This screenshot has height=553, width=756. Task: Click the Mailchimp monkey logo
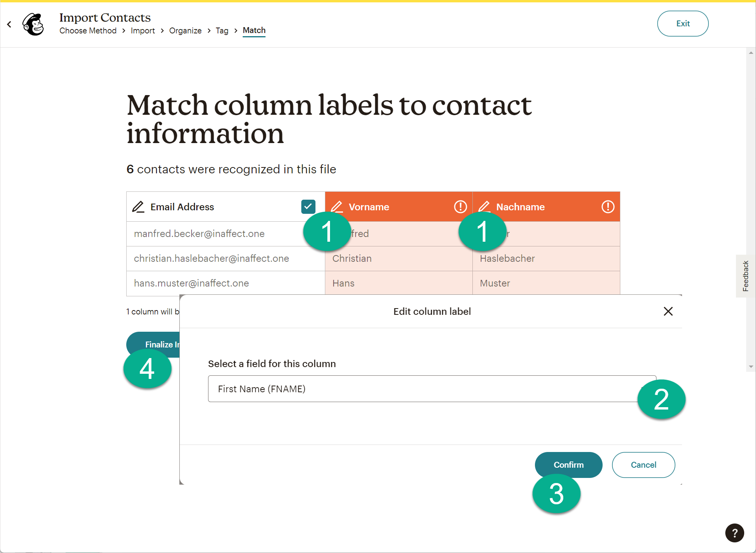click(34, 24)
